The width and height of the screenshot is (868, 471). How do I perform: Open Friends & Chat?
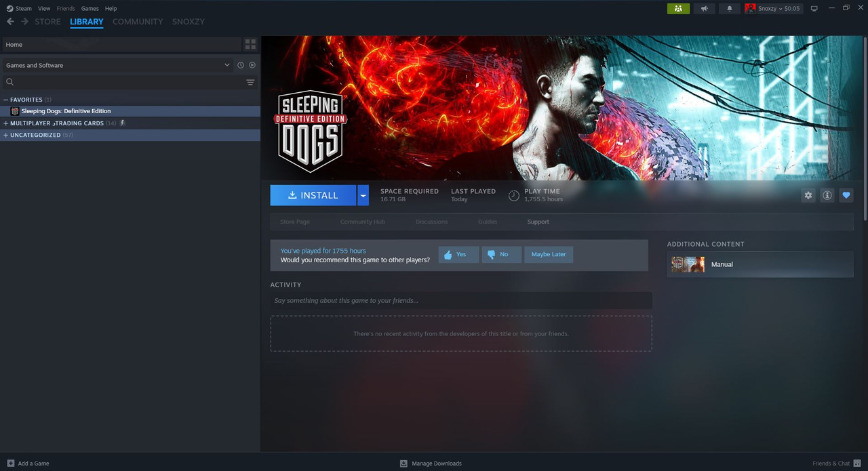tap(837, 464)
